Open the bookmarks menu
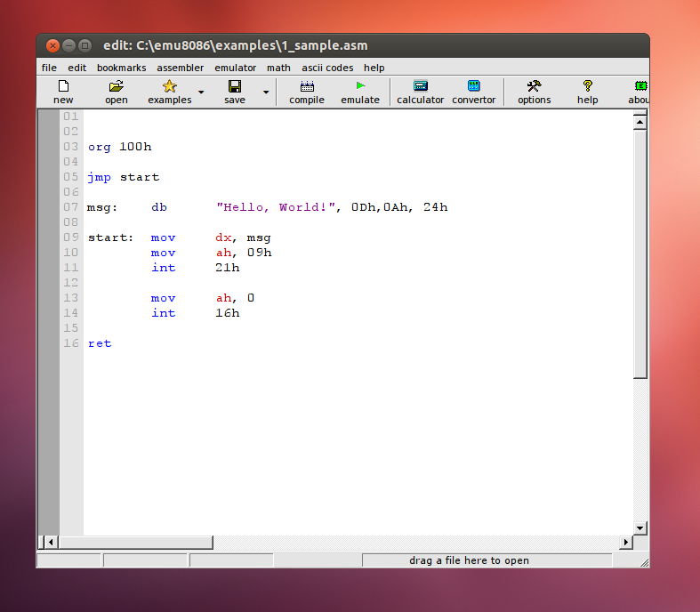Image resolution: width=700 pixels, height=612 pixels. [122, 68]
